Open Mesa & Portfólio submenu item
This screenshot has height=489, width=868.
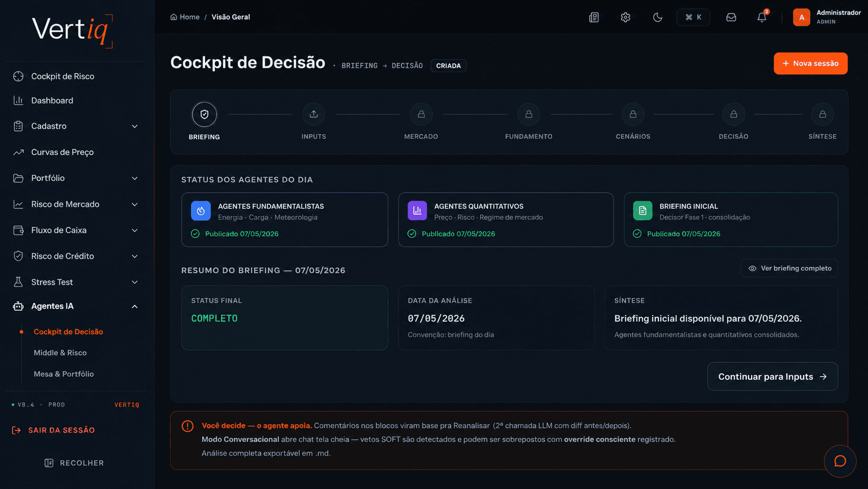coord(64,374)
